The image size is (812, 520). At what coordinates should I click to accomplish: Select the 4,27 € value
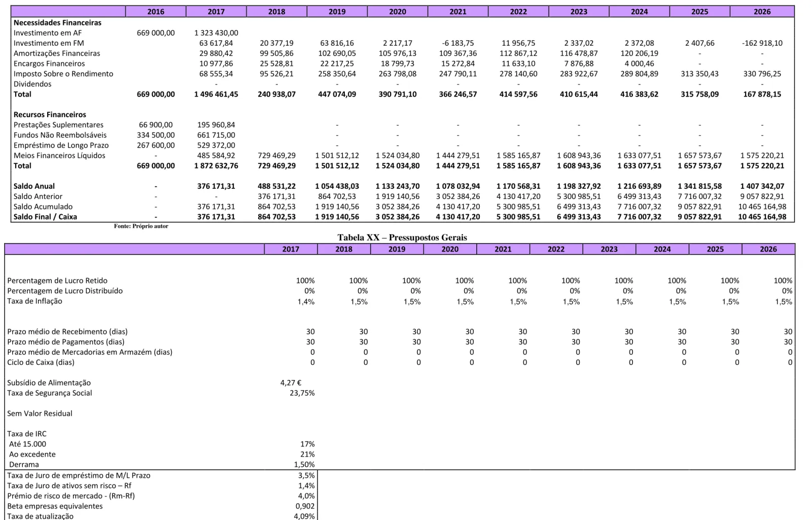[291, 383]
